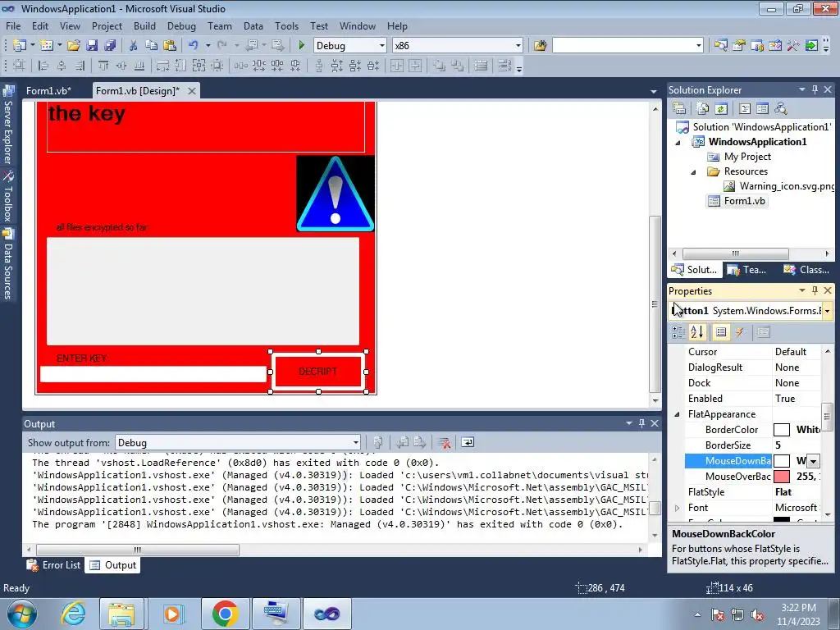Expand the Font property node

point(677,507)
